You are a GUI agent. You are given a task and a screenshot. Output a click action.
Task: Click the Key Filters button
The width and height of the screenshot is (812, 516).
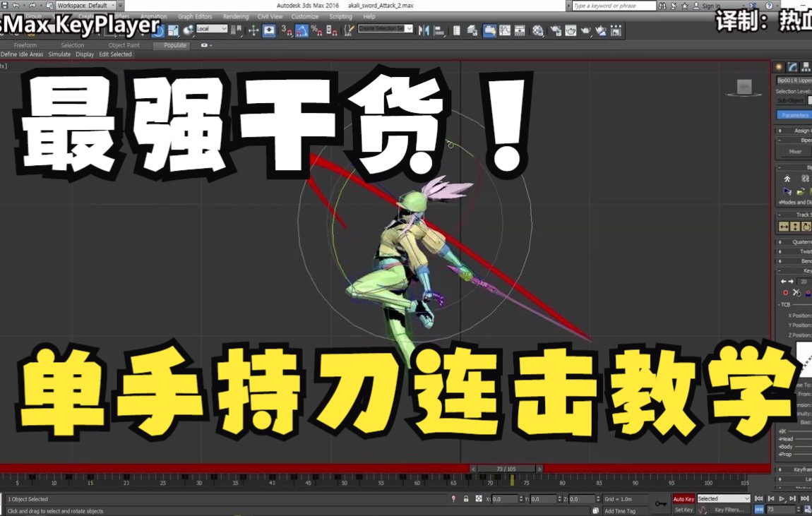[x=729, y=510]
